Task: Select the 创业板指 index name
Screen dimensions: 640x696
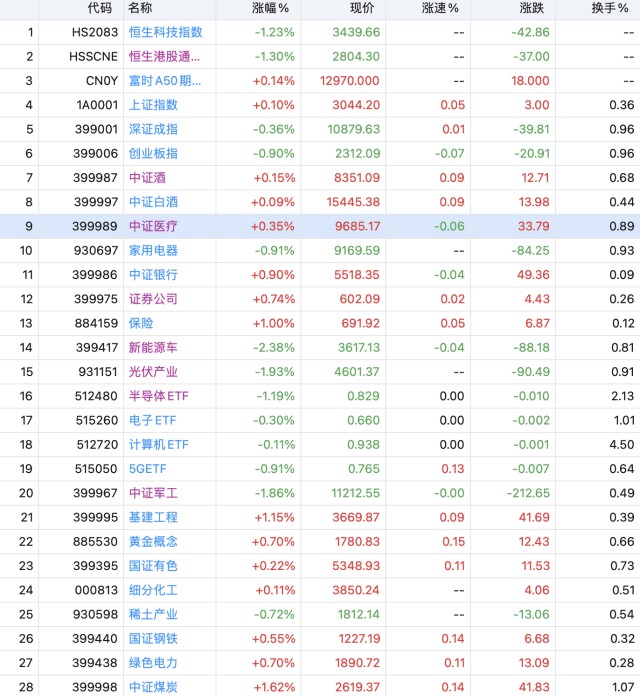Action: [153, 154]
